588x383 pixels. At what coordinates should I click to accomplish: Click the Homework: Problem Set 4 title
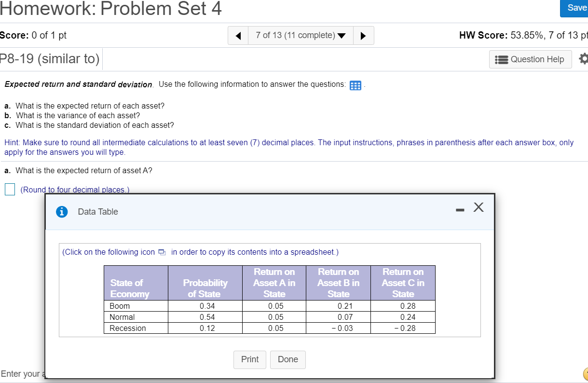(x=111, y=9)
